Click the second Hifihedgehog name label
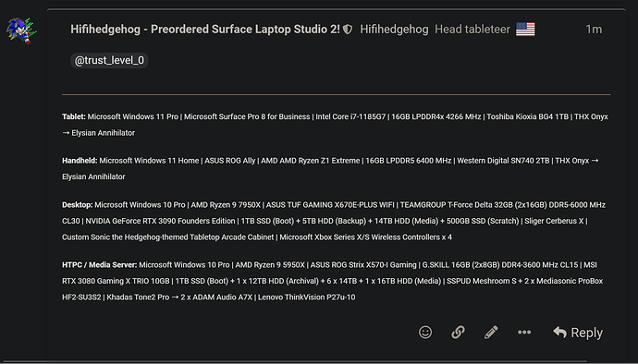 (x=394, y=30)
